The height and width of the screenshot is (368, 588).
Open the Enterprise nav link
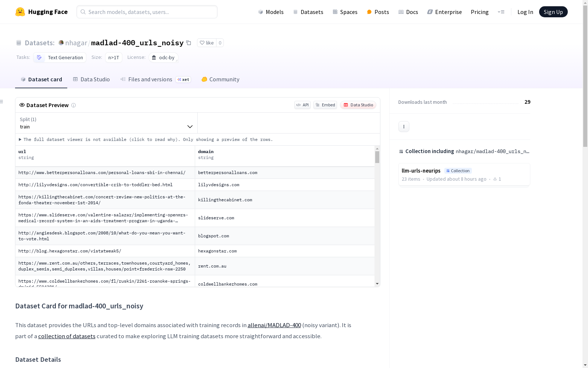(x=444, y=12)
